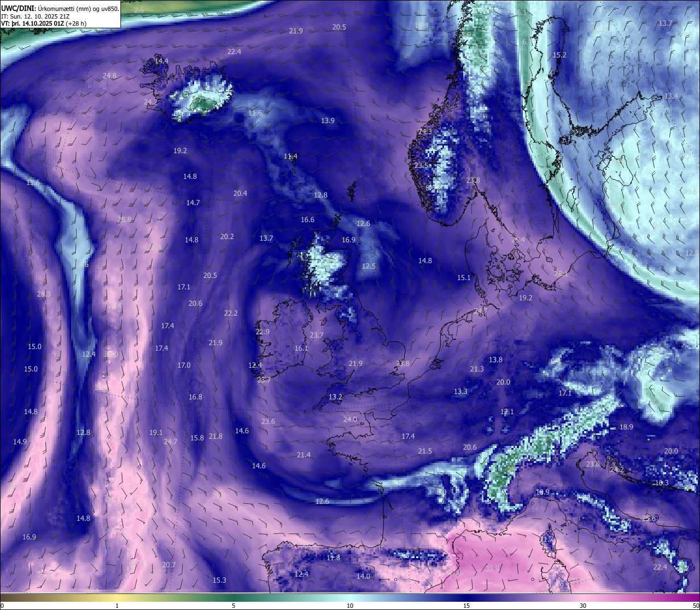Click the '10.3' value label
Image resolution: width=700 pixels, height=610 pixels.
(x=662, y=483)
